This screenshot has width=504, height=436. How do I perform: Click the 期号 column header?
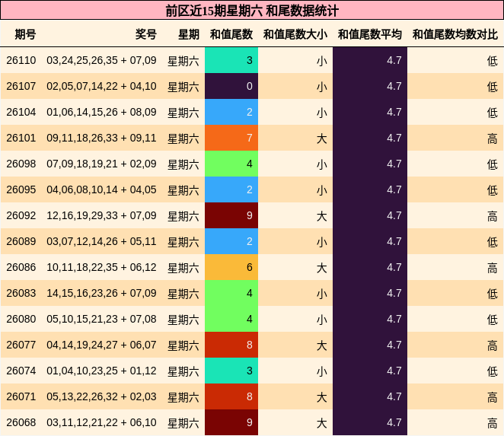tap(25, 34)
